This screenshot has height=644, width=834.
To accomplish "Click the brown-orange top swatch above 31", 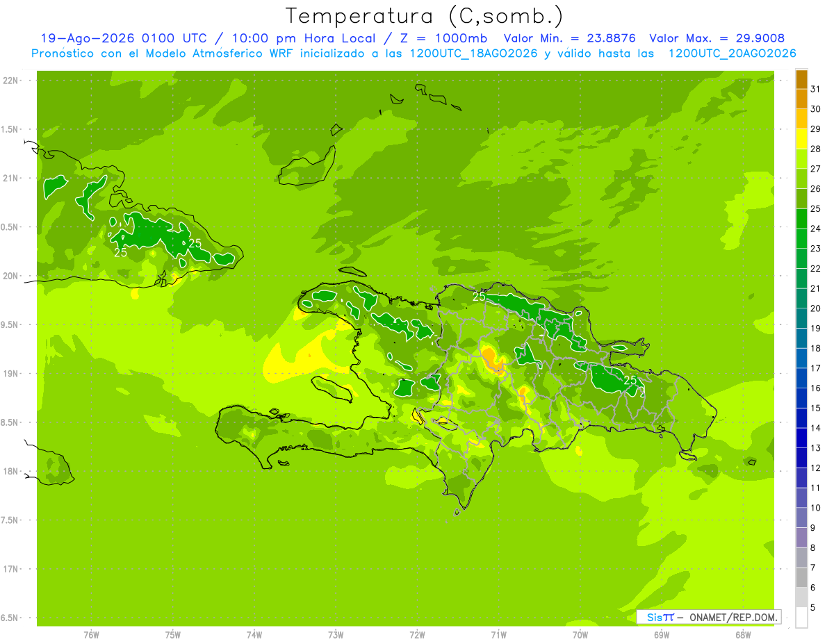I will tap(801, 79).
